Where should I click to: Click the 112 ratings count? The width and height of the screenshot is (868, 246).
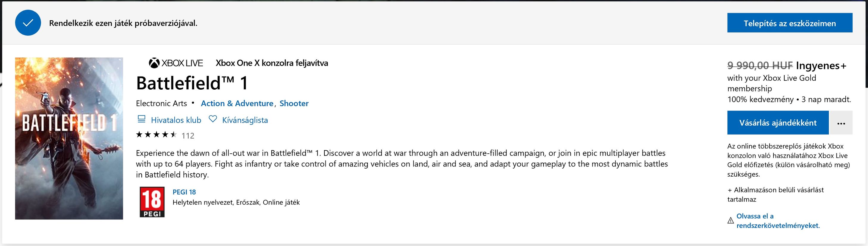click(188, 136)
